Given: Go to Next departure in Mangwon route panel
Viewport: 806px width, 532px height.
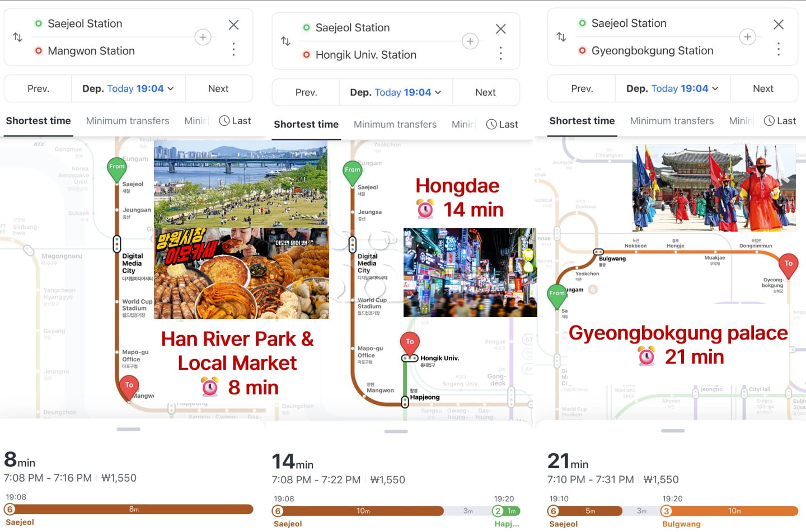Looking at the screenshot, I should point(218,88).
